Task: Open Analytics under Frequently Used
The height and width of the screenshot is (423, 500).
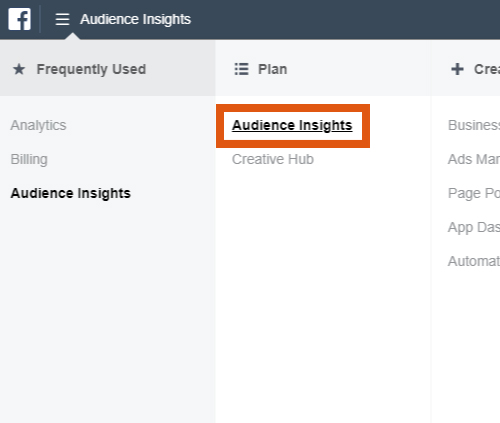Action: tap(38, 125)
